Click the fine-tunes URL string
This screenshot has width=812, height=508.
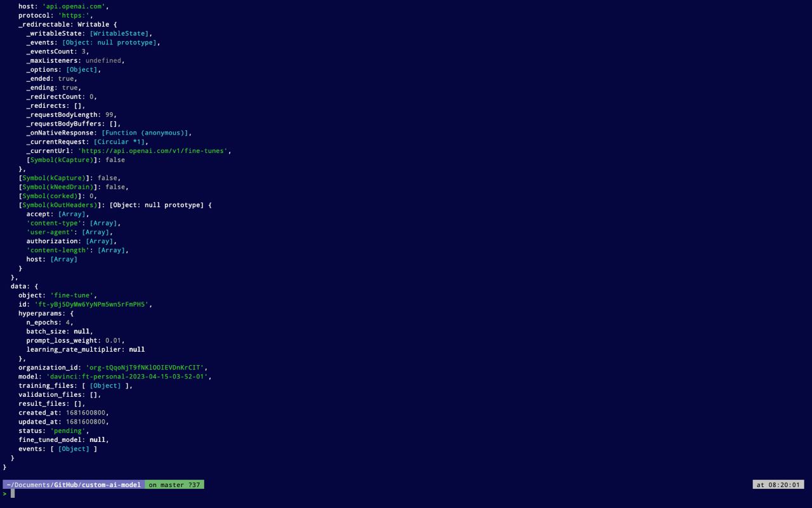(x=152, y=150)
